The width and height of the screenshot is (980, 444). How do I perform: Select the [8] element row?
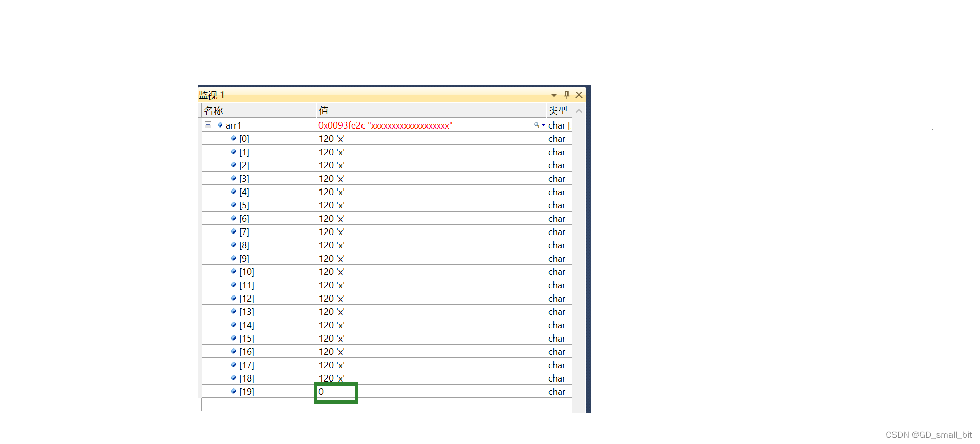click(387, 245)
